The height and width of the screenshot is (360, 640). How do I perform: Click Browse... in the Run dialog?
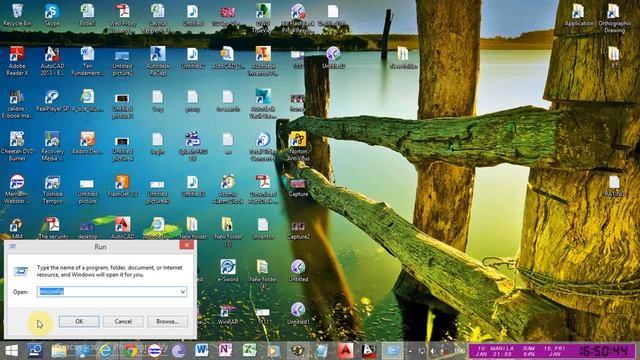pyautogui.click(x=167, y=321)
